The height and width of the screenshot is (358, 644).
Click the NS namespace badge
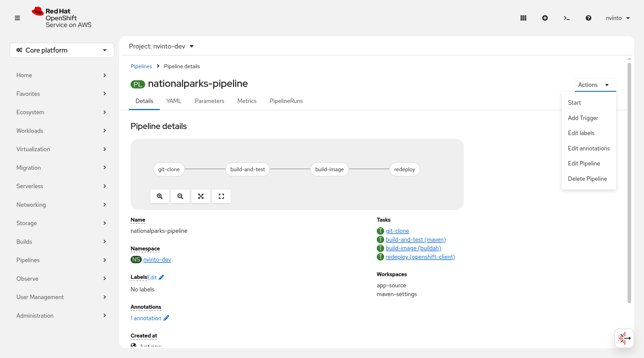pyautogui.click(x=136, y=259)
